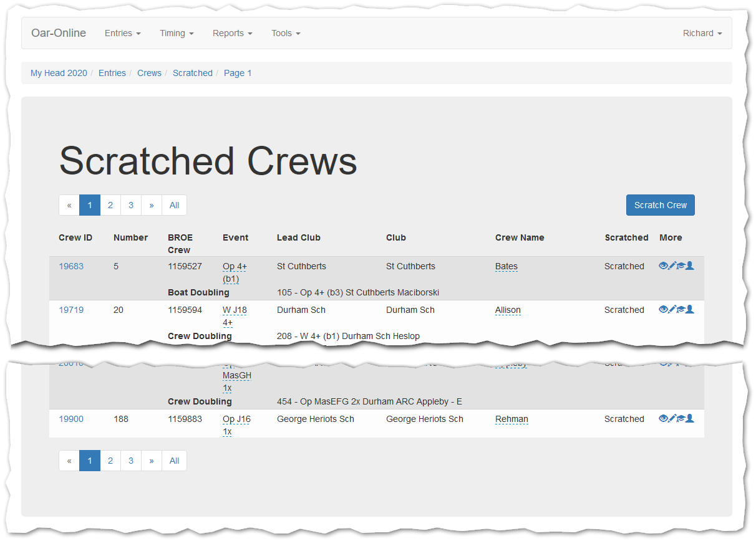The width and height of the screenshot is (756, 541).
Task: Click the person icon for crew 19719
Action: [x=690, y=310]
